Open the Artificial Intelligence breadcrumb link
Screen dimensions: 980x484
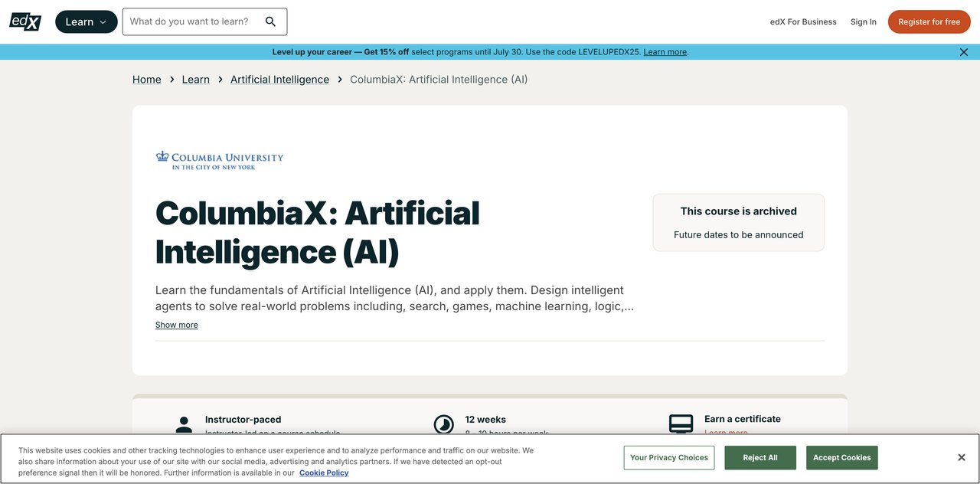(x=279, y=80)
